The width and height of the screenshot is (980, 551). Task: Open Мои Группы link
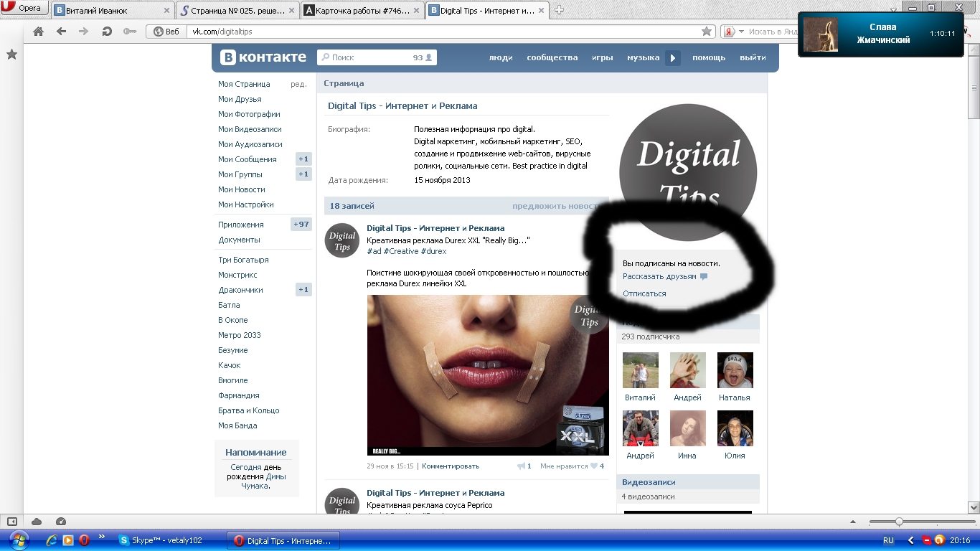click(240, 174)
